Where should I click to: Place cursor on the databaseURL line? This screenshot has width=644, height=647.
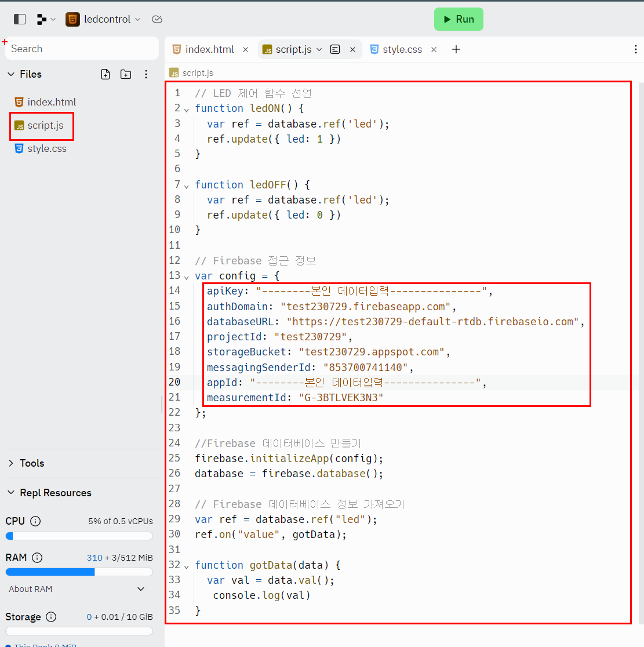(x=395, y=322)
